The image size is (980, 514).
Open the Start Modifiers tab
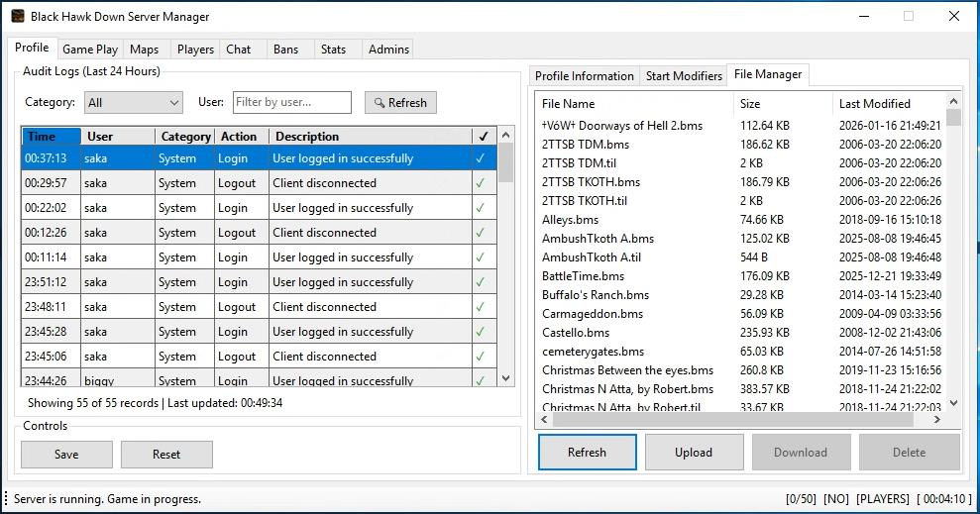point(684,76)
